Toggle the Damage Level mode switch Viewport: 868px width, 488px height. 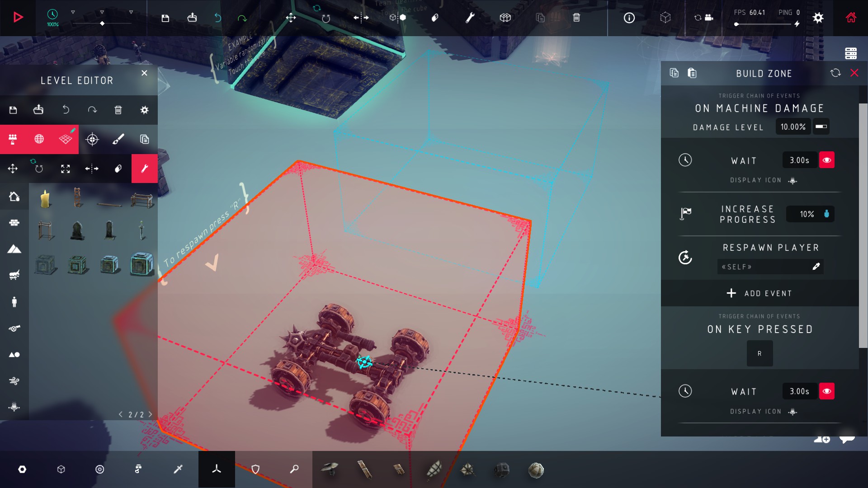pyautogui.click(x=821, y=127)
